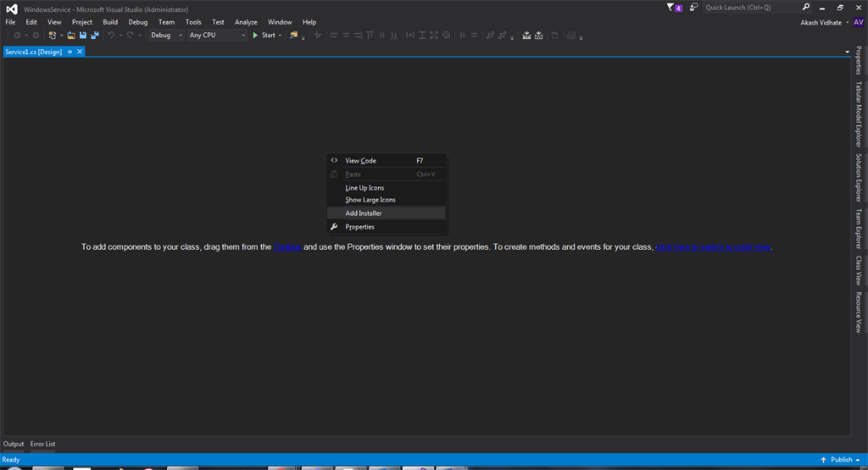Click the Make Same Width layout icon
The width and height of the screenshot is (868, 470).
coord(409,36)
